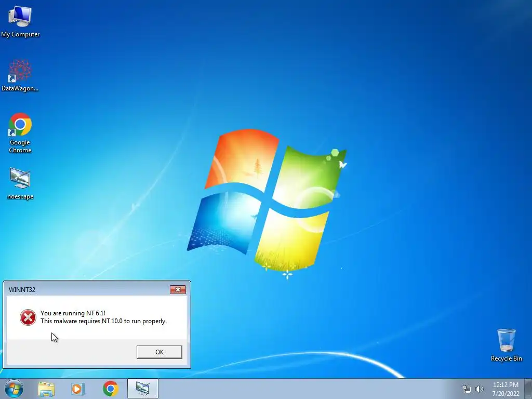This screenshot has width=532, height=399.
Task: Open the My Computer desktop icon
Action: (20, 22)
